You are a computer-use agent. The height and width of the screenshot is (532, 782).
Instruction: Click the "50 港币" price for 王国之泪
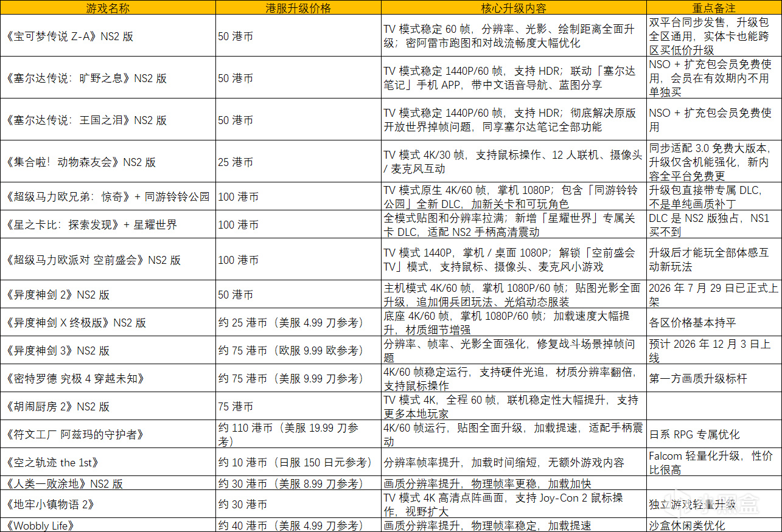point(299,120)
